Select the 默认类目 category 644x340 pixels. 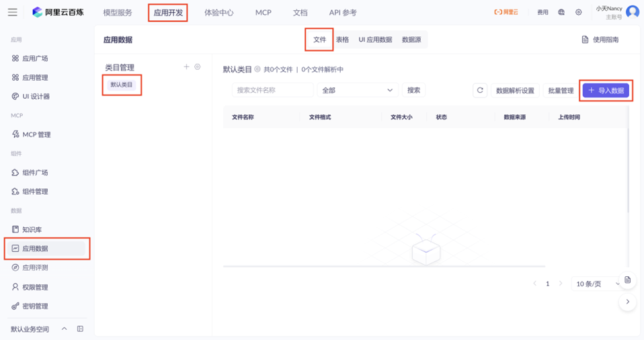pos(122,85)
